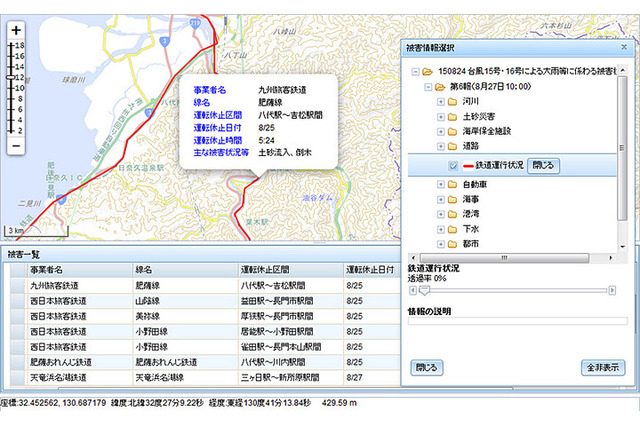Click the 閉じる button at the panel bottom
Image resolution: width=640 pixels, height=426 pixels.
pyautogui.click(x=427, y=368)
